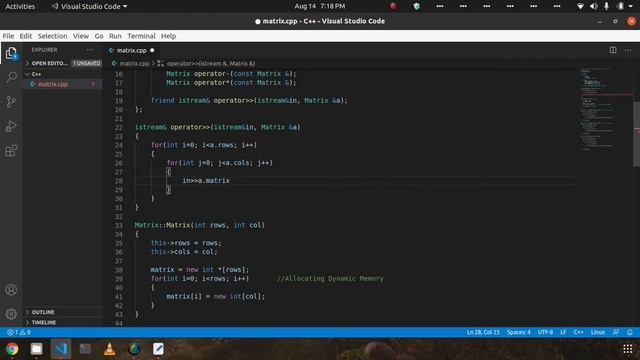Change end of line sequence LF
Viewport: 640px width, 360px height.
click(563, 332)
